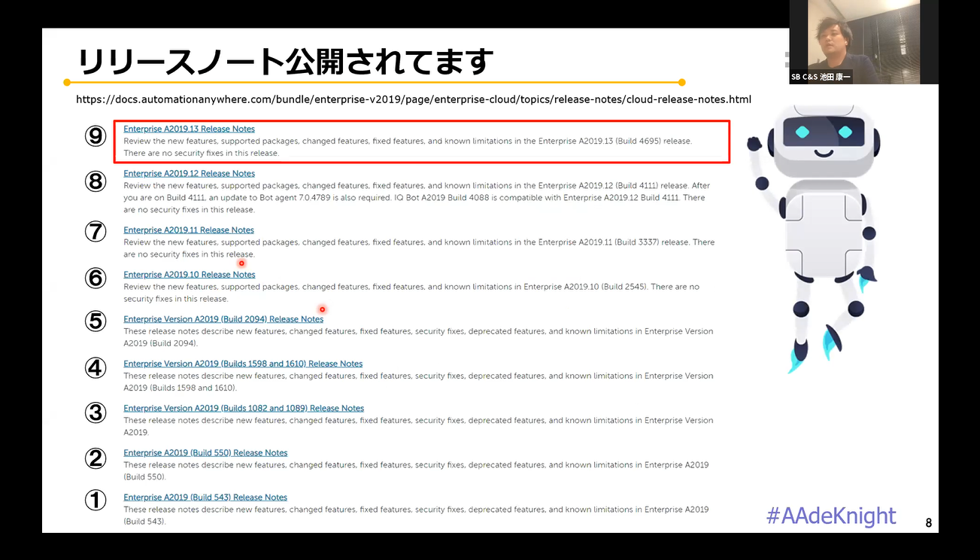Click A2019.12 description mentioning Bot agent 7.0.4789
Image resolution: width=980 pixels, height=560 pixels.
[x=417, y=197]
